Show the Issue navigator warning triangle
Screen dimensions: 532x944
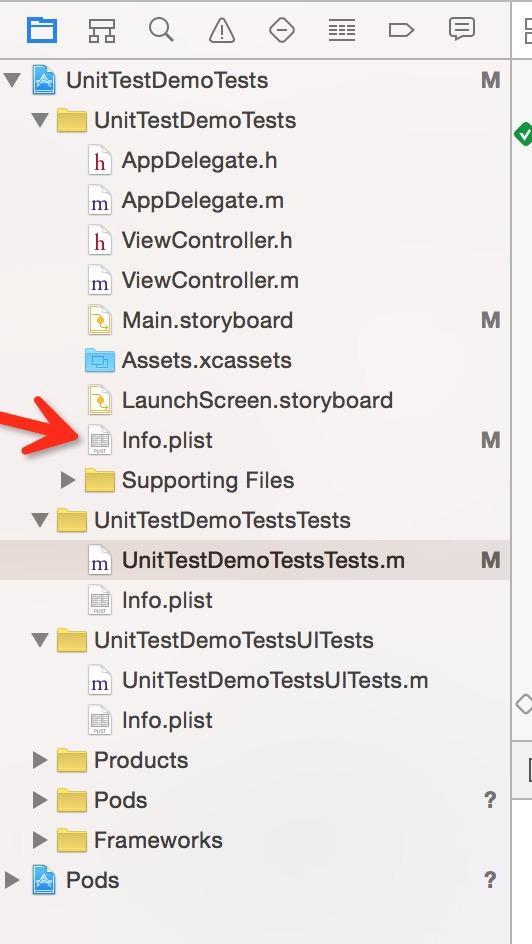pos(221,30)
